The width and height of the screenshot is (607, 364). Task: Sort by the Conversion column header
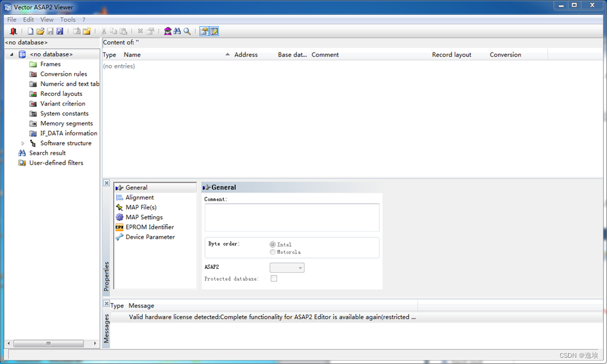[x=518, y=55]
